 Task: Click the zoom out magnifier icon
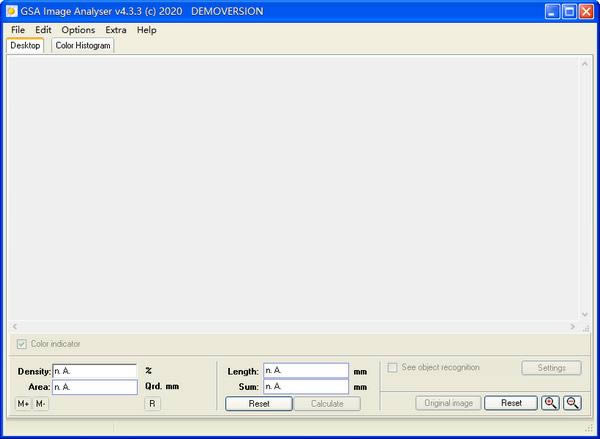[572, 403]
